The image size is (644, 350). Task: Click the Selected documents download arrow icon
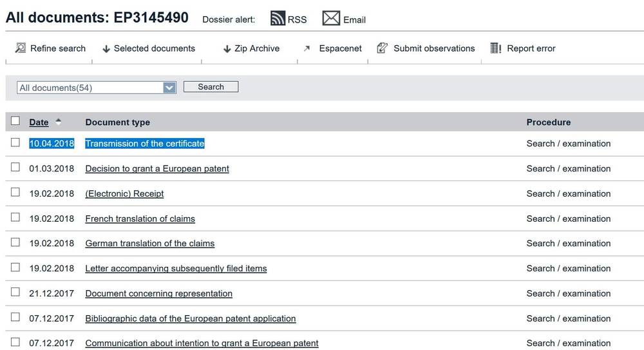coord(106,49)
